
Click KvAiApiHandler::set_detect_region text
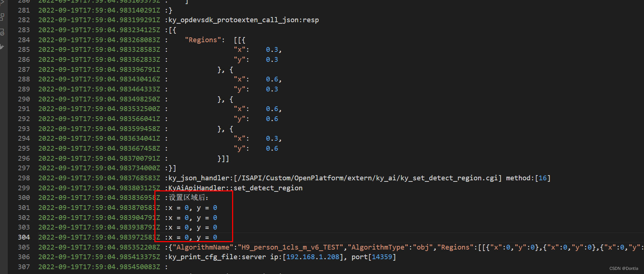coord(235,188)
